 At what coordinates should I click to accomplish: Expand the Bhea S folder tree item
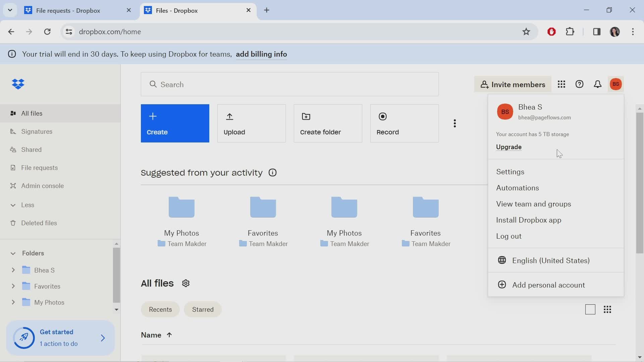coord(13,269)
